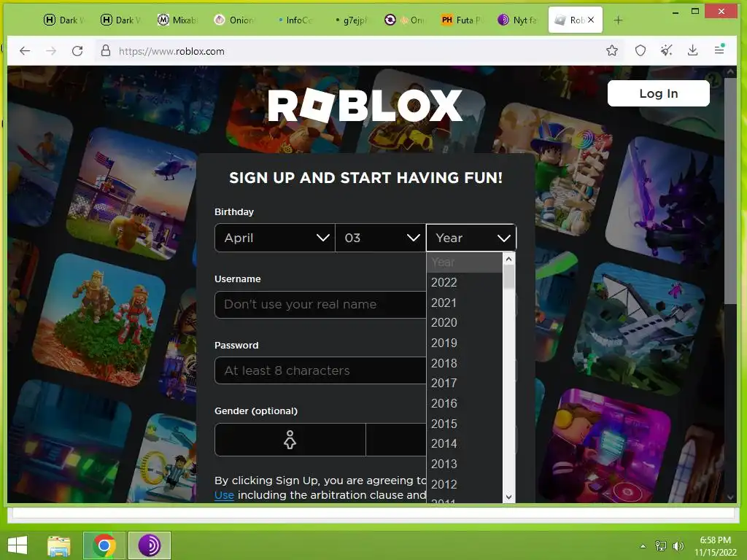Switch to the second Dark tab
This screenshot has height=560, width=747.
point(120,20)
